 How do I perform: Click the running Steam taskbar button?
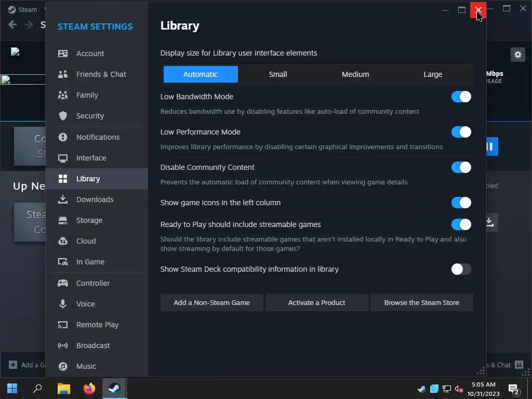pyautogui.click(x=115, y=389)
